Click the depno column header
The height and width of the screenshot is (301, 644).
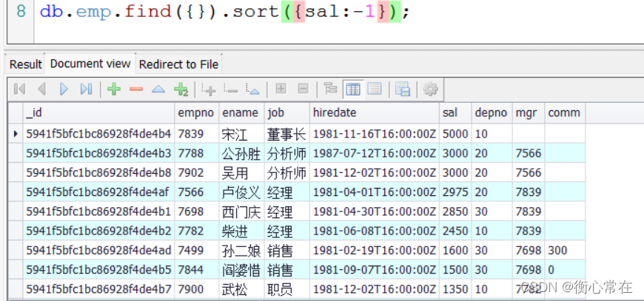tap(492, 112)
